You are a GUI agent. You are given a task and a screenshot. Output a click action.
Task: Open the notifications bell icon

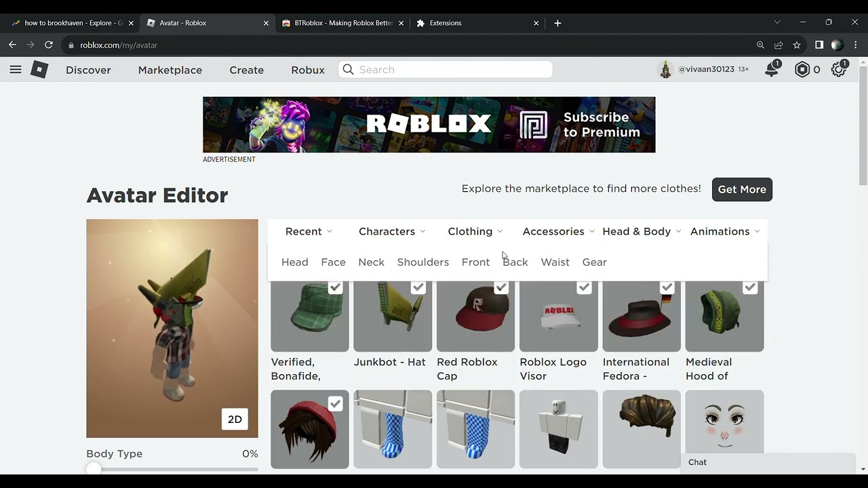point(772,69)
